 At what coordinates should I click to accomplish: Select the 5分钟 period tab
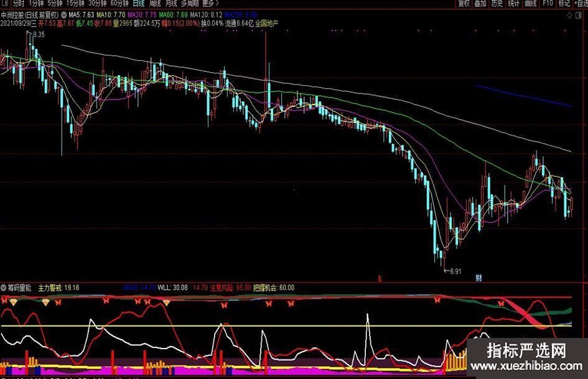pyautogui.click(x=55, y=4)
